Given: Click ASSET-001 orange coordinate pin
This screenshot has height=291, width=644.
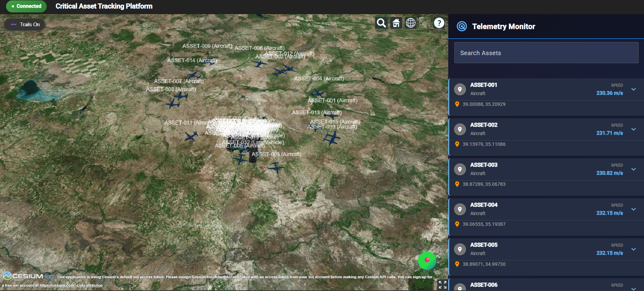Looking at the screenshot, I should click(457, 104).
